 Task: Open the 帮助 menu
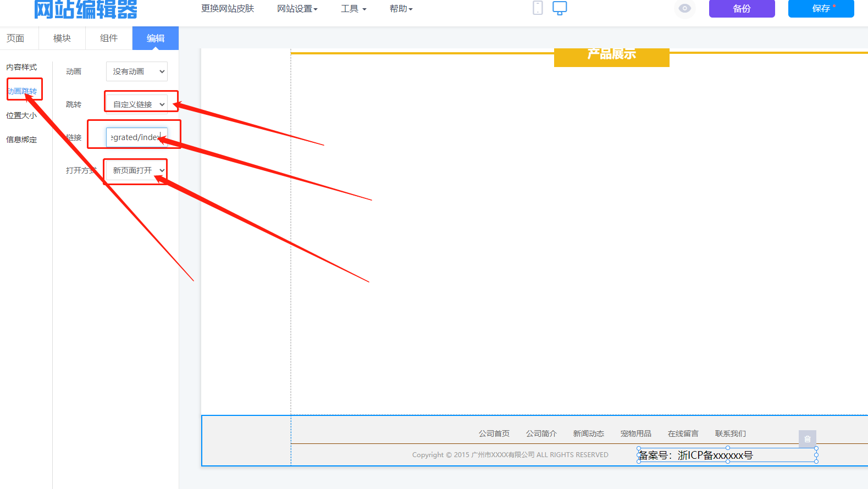[401, 9]
